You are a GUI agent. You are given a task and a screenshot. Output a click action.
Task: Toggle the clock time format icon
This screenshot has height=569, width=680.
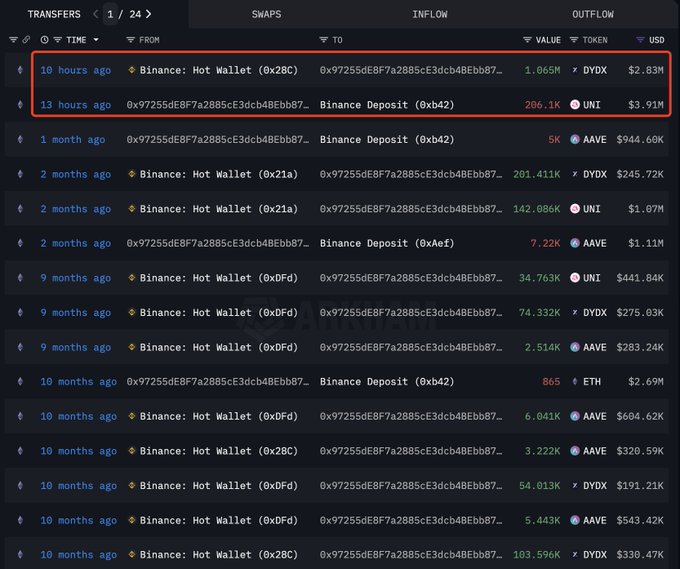pyautogui.click(x=44, y=40)
